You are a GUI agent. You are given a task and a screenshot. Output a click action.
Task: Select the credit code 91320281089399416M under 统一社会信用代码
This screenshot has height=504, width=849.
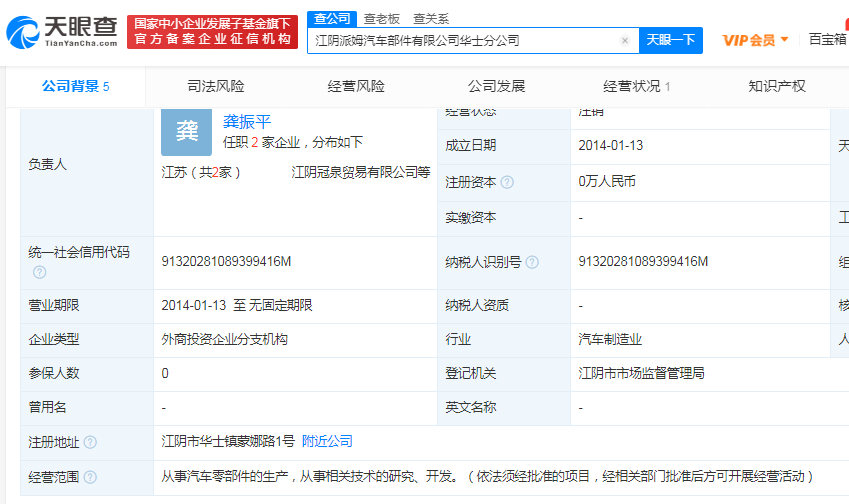coord(226,261)
